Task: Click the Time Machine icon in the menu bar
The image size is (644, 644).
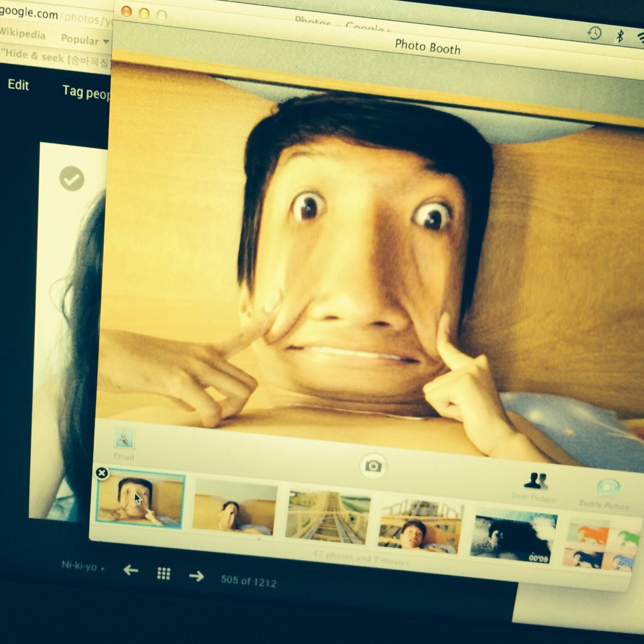Action: (x=594, y=34)
